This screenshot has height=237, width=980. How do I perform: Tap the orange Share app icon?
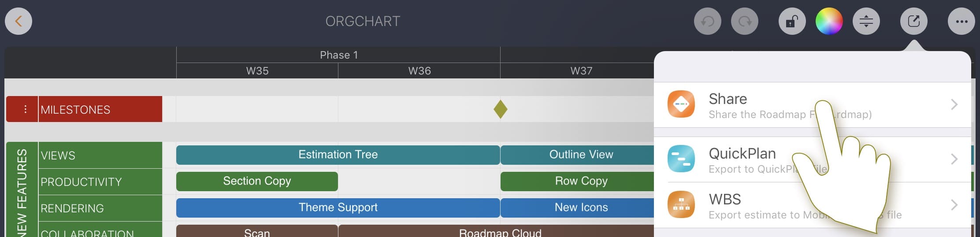pyautogui.click(x=681, y=104)
